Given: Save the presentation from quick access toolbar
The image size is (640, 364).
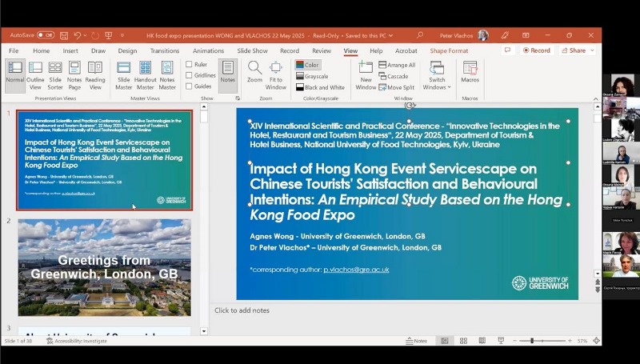Looking at the screenshot, I should 64,35.
